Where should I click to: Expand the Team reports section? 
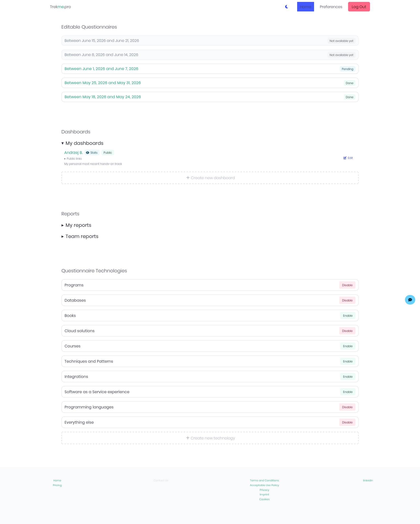[x=80, y=236]
